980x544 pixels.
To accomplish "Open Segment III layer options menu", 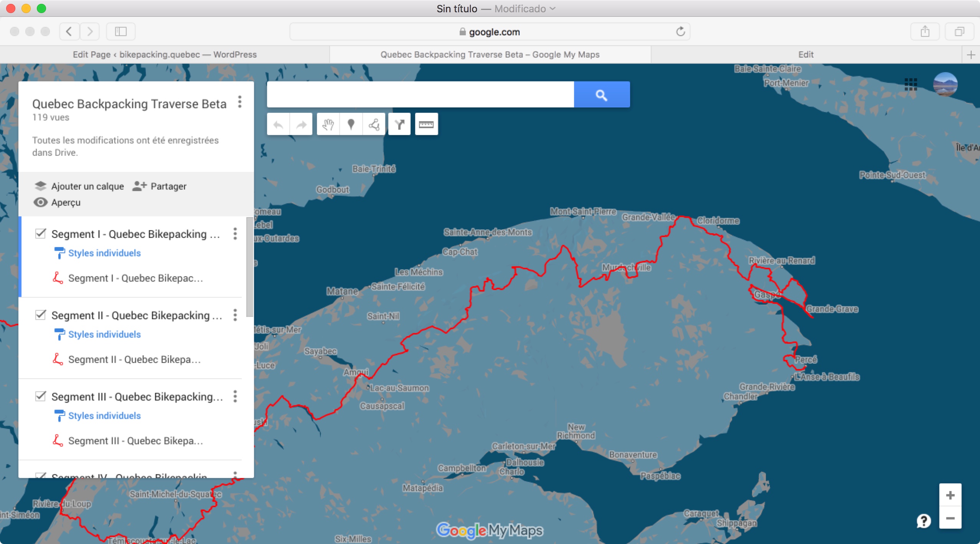I will pos(235,396).
